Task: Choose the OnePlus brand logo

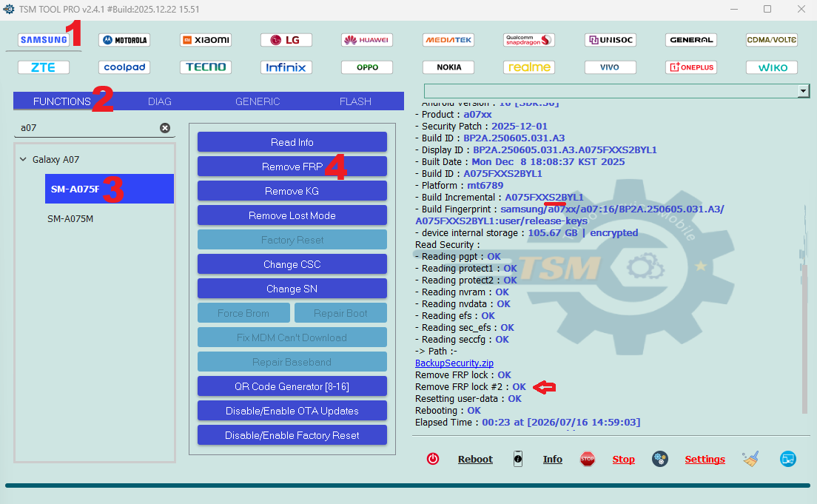Action: (x=691, y=67)
